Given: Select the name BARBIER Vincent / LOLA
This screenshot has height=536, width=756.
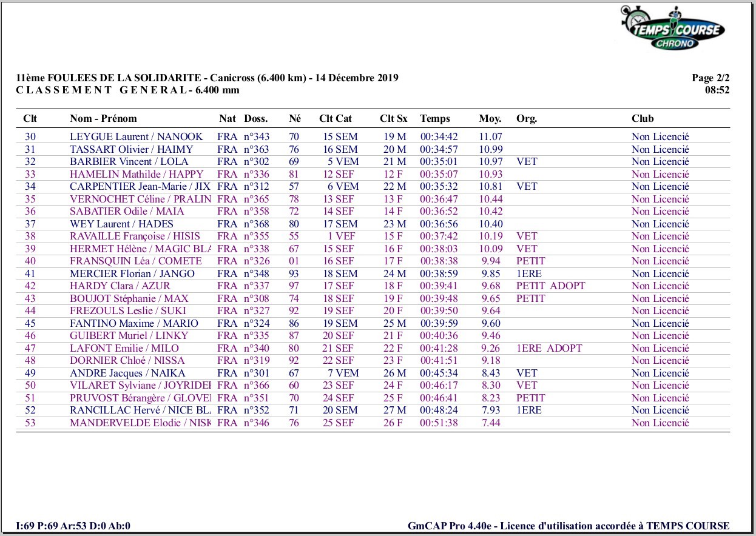Looking at the screenshot, I should click(129, 162).
